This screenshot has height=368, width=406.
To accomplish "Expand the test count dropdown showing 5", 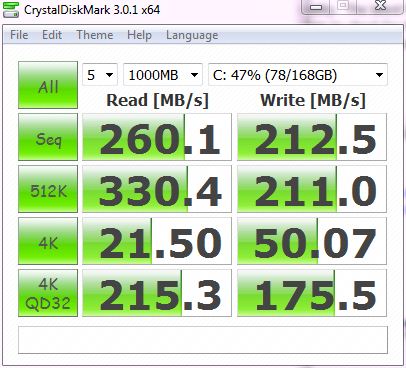I will [x=100, y=75].
